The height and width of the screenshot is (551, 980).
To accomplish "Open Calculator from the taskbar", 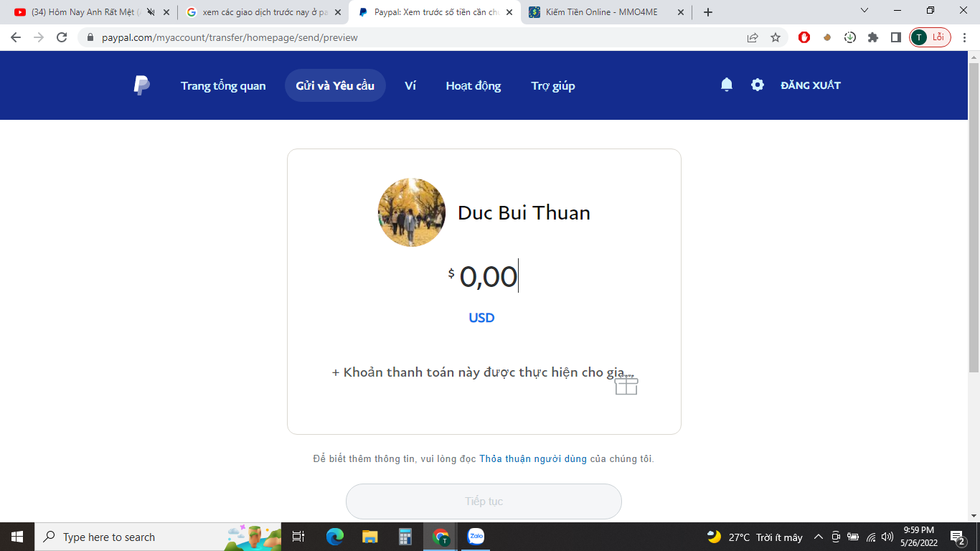I will point(405,537).
